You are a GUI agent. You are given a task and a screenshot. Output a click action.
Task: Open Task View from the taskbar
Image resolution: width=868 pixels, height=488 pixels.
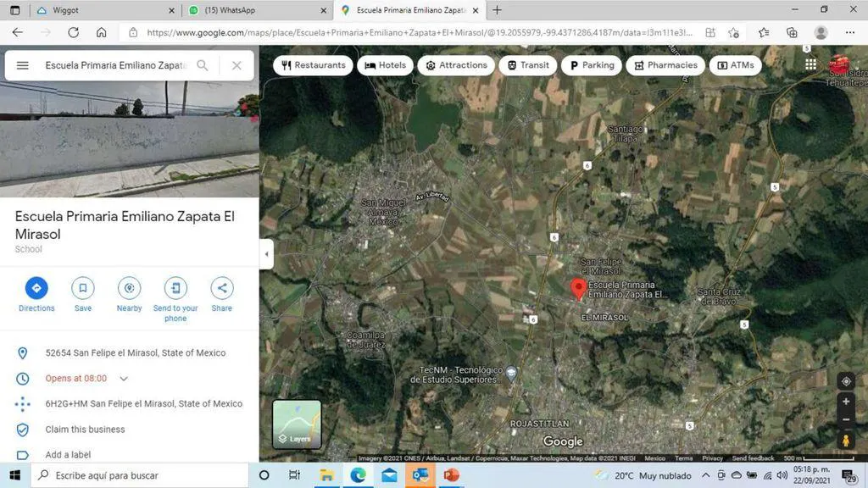pyautogui.click(x=294, y=475)
